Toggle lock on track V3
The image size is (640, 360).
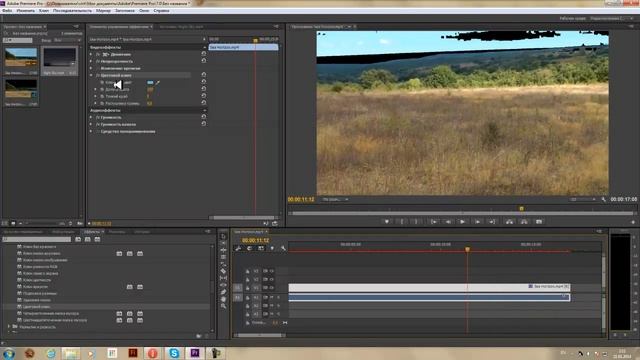(x=247, y=271)
